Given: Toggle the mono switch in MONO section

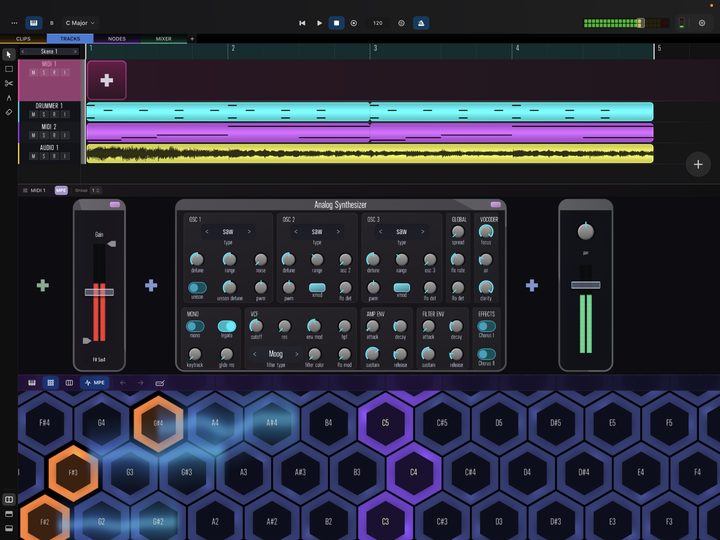Looking at the screenshot, I should (x=195, y=326).
